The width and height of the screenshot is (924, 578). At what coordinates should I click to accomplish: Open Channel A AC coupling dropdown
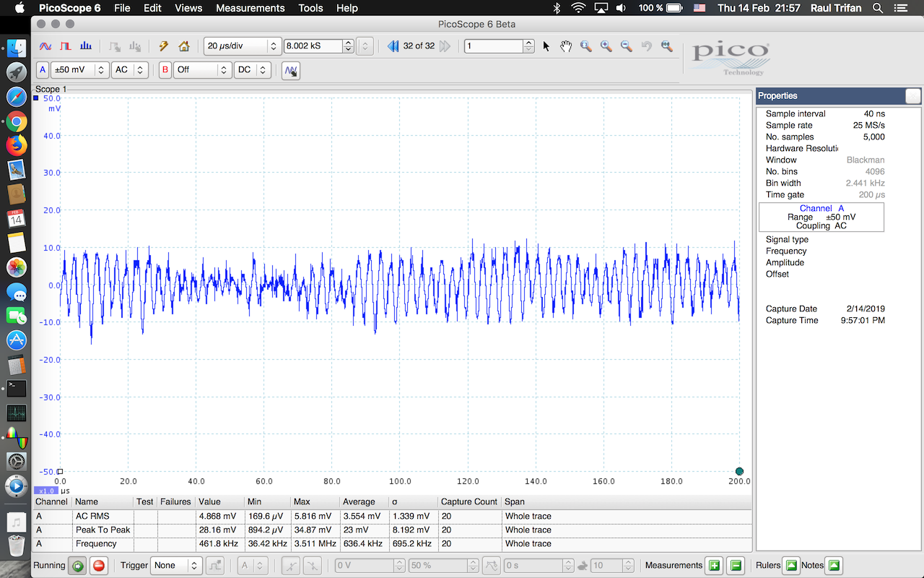coord(130,70)
